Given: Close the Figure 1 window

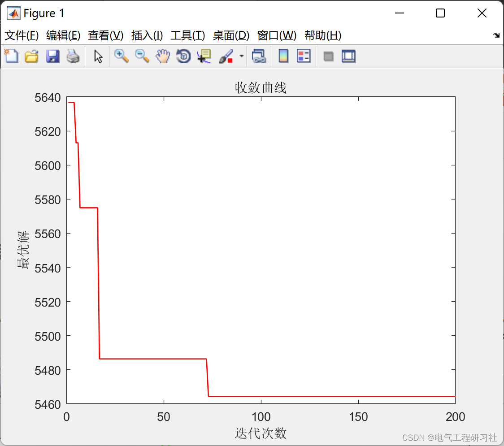Looking at the screenshot, I should click(x=482, y=13).
